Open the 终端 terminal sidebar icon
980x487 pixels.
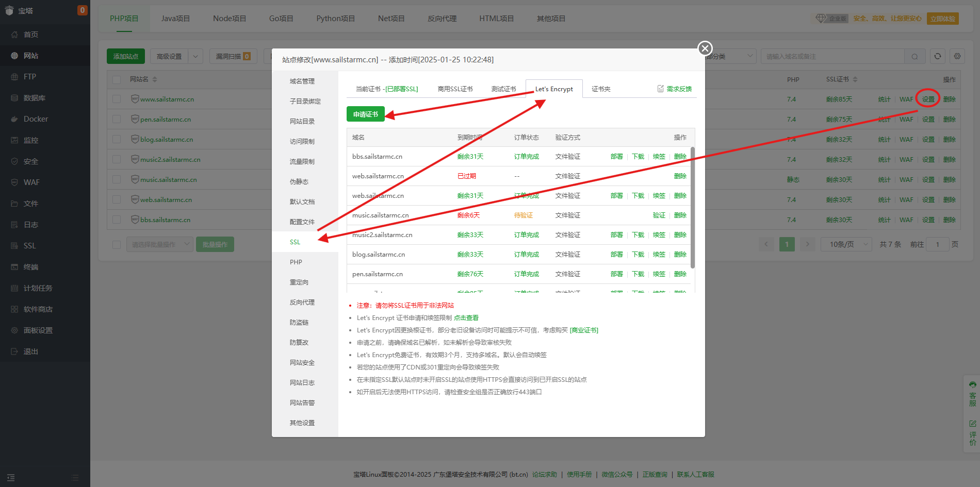point(14,267)
